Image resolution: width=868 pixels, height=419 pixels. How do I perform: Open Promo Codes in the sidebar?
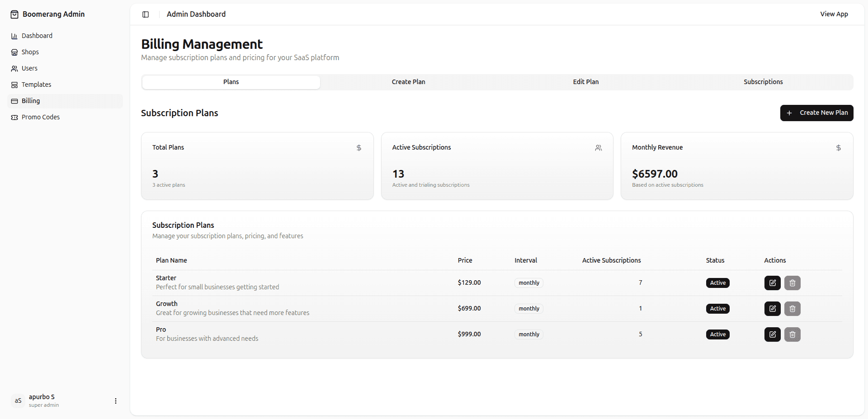(65, 118)
